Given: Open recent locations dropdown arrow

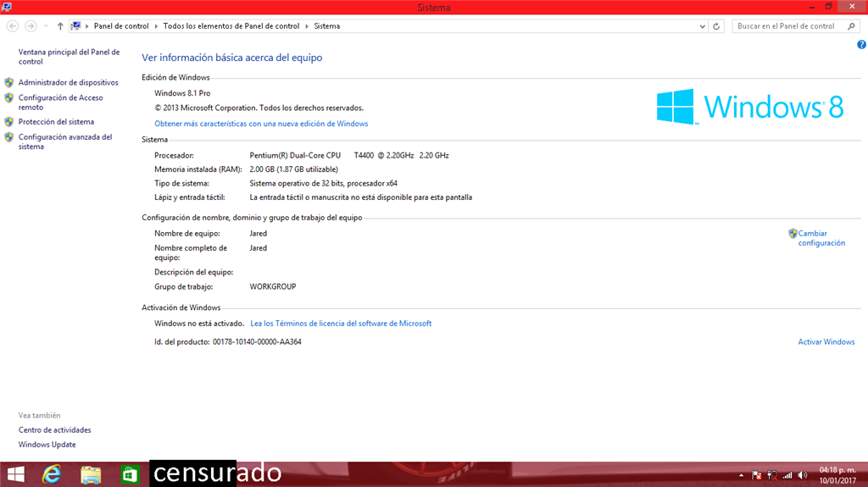Looking at the screenshot, I should (46, 26).
